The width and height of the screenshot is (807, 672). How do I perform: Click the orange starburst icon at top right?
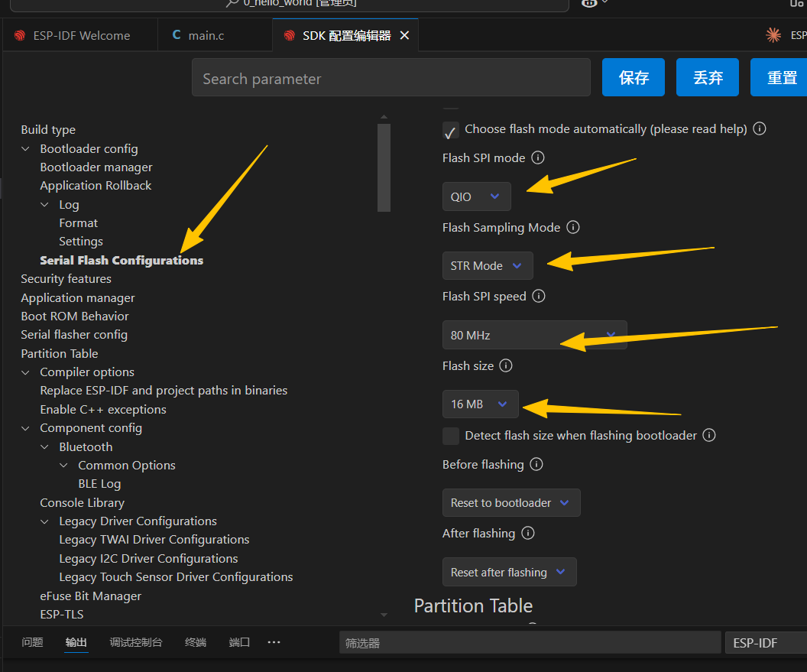coord(773,35)
